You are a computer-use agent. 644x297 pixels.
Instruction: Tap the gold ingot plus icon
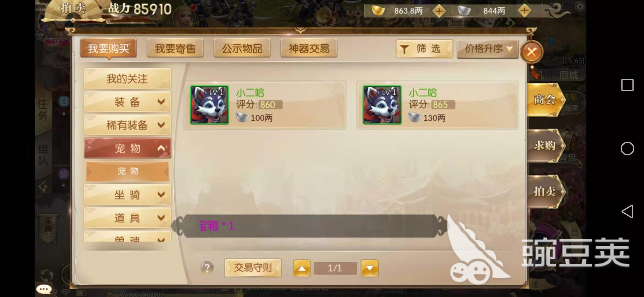439,11
